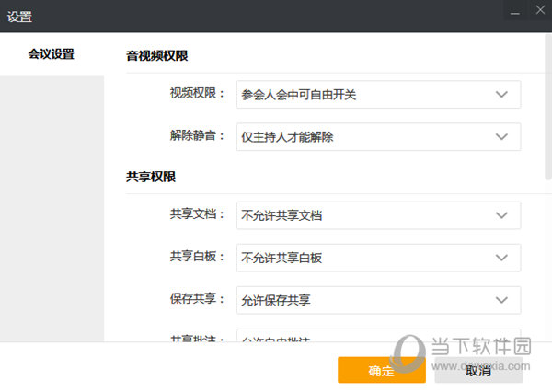The image size is (552, 392).
Task: Open the 视频权限 dropdown
Action: coord(378,95)
